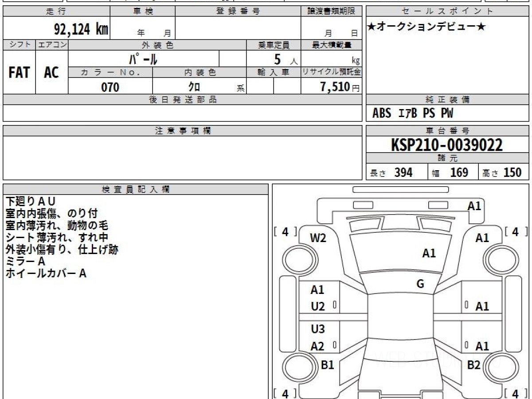Select the U2 dent mark on the diagram
This screenshot has width=532, height=399.
tap(318, 306)
